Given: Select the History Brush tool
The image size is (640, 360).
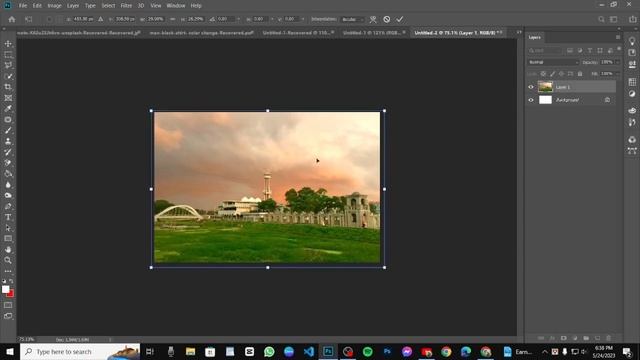Looking at the screenshot, I should 8,152.
